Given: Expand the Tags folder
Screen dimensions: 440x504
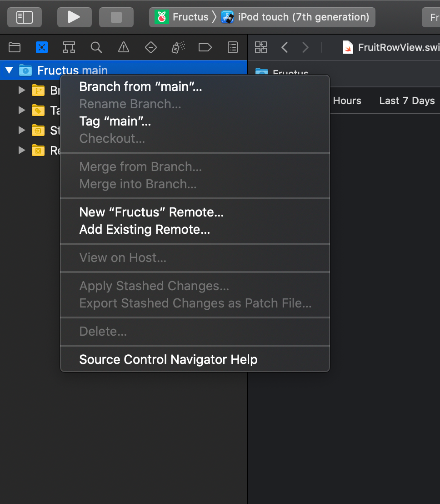Looking at the screenshot, I should [x=21, y=110].
